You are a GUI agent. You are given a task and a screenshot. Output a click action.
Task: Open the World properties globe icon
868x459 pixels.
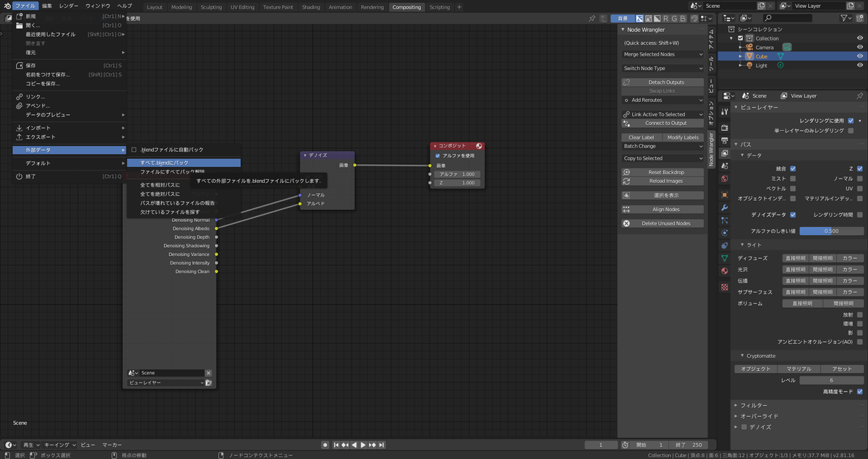724,179
